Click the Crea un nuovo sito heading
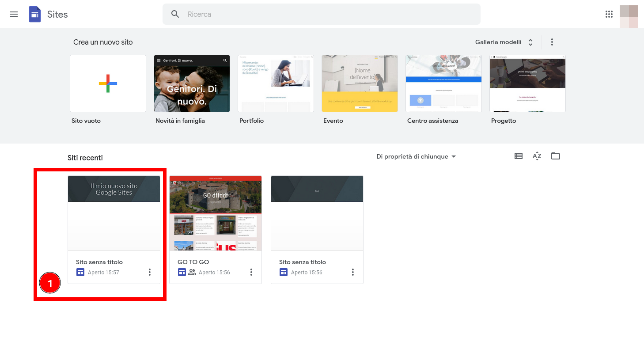This screenshot has width=644, height=345. point(103,42)
